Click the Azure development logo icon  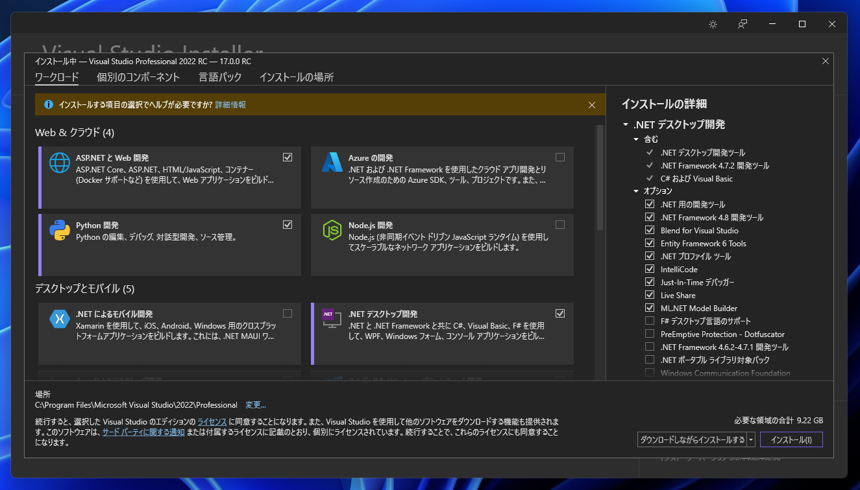[x=332, y=162]
